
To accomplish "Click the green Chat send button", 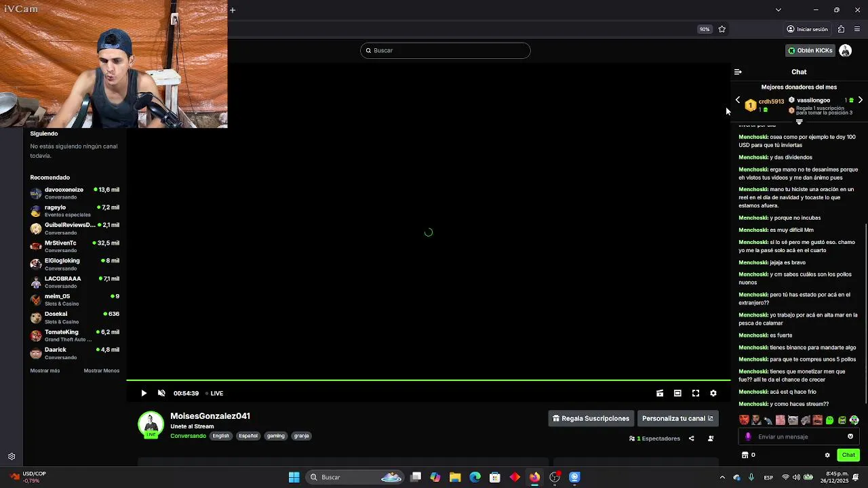I will (848, 455).
